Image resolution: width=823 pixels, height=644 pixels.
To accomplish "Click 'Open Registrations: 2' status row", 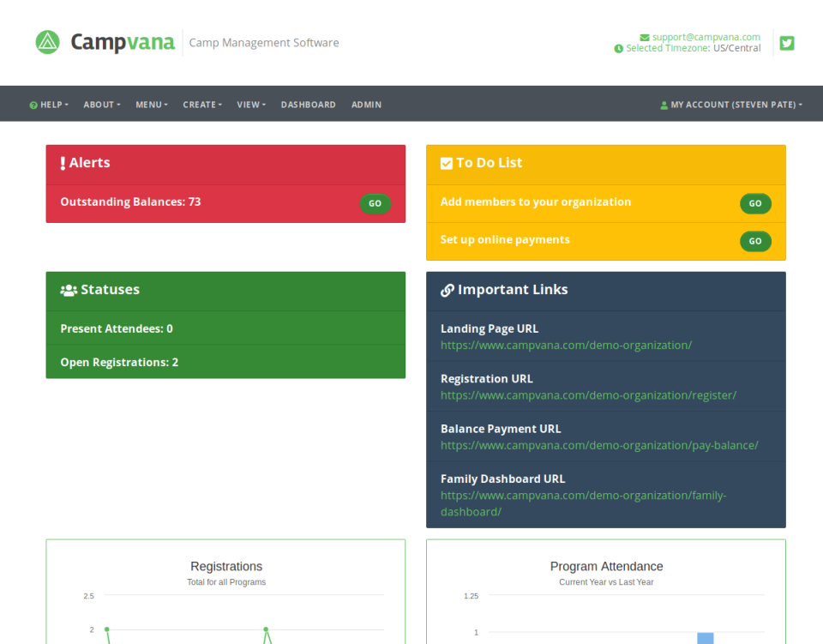I will [225, 362].
